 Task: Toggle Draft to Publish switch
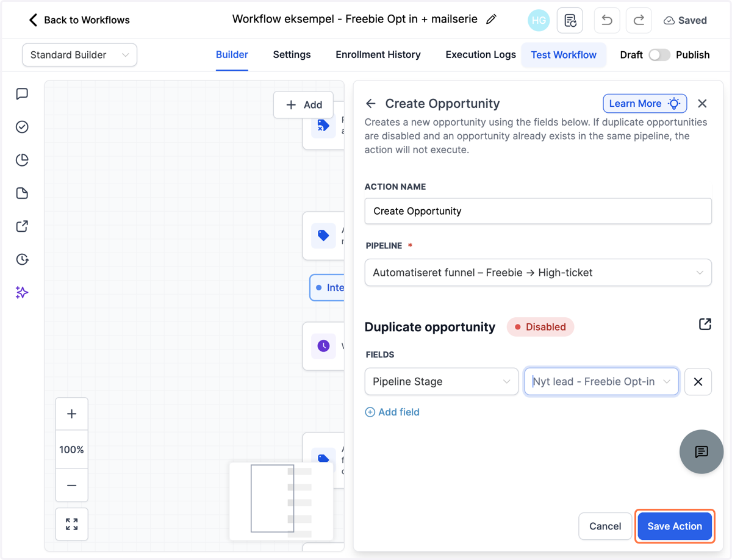click(659, 55)
